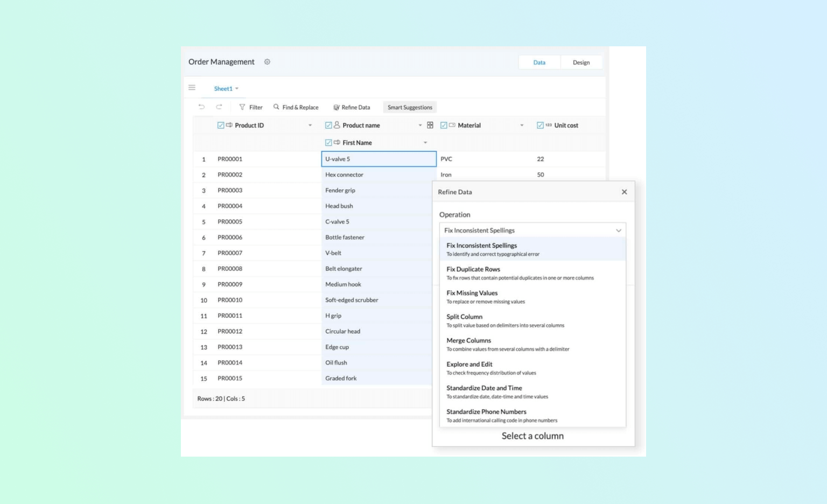This screenshot has width=827, height=504.
Task: Click the Find & Replace magnifier icon
Action: (x=276, y=107)
